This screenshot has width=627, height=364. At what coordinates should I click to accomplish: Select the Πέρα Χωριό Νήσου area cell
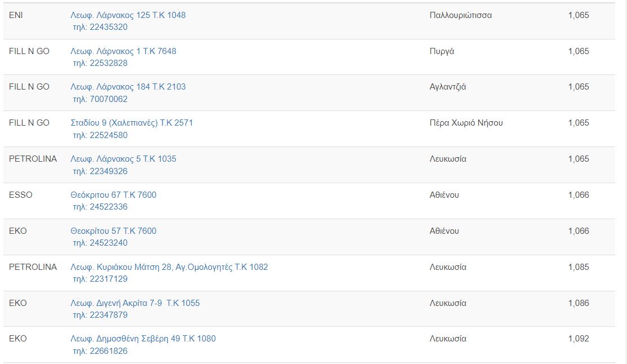pos(466,123)
